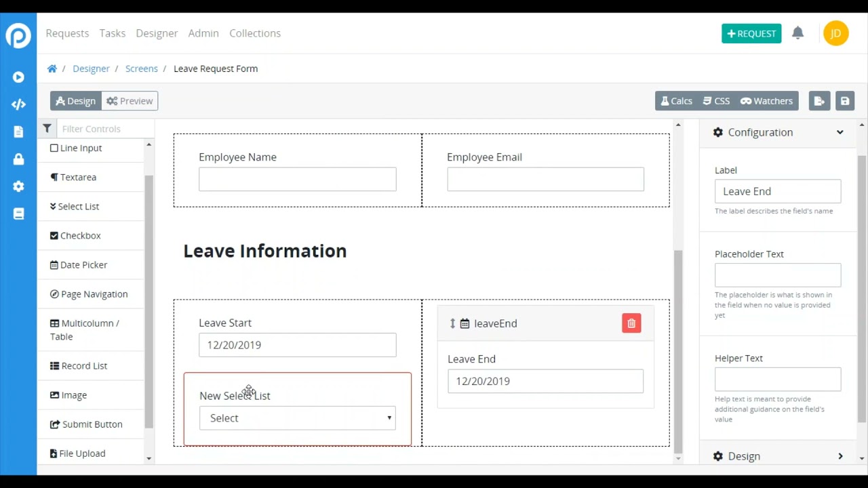
Task: Open the CSS editor
Action: (x=716, y=101)
